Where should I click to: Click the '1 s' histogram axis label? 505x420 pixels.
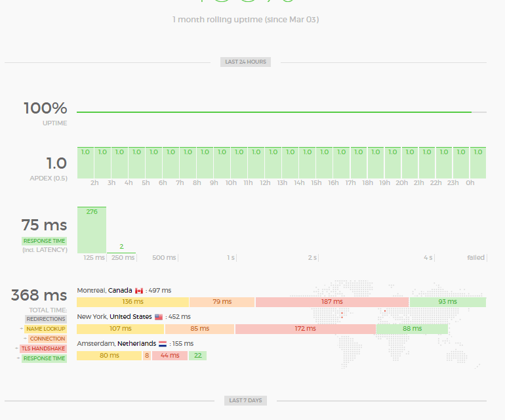(x=231, y=257)
